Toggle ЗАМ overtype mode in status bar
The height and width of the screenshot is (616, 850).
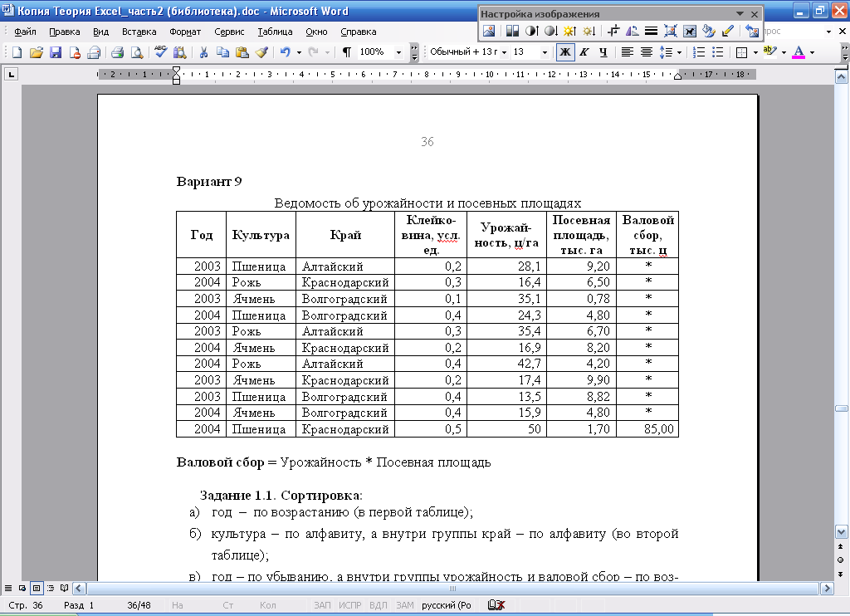coord(405,605)
